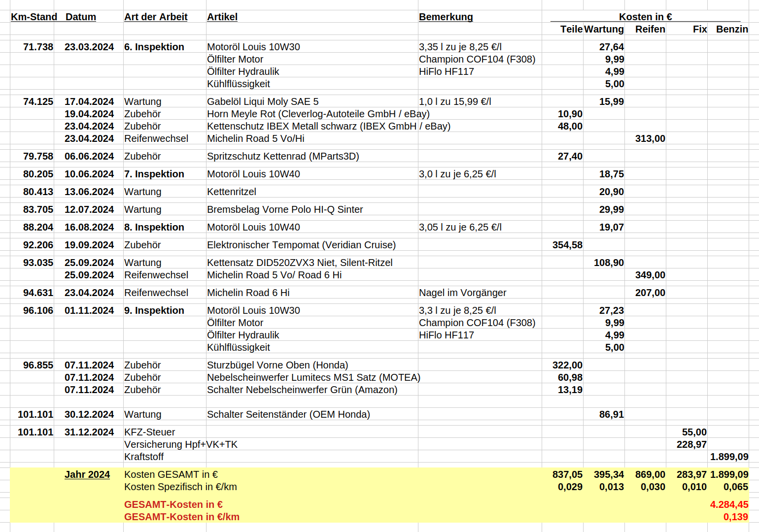759x532 pixels.
Task: Click the Km-Stand column header
Action: pos(34,17)
